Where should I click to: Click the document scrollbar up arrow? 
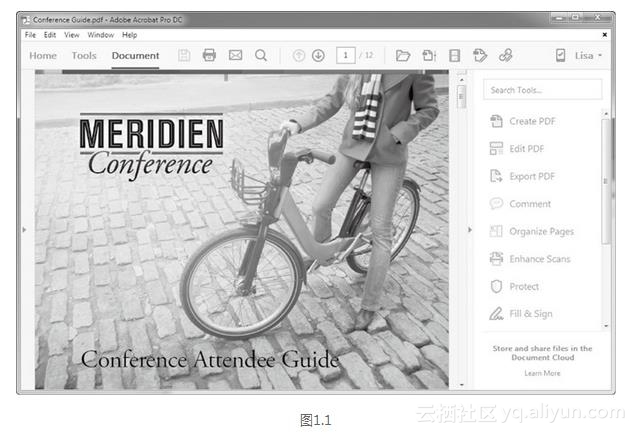pos(462,80)
